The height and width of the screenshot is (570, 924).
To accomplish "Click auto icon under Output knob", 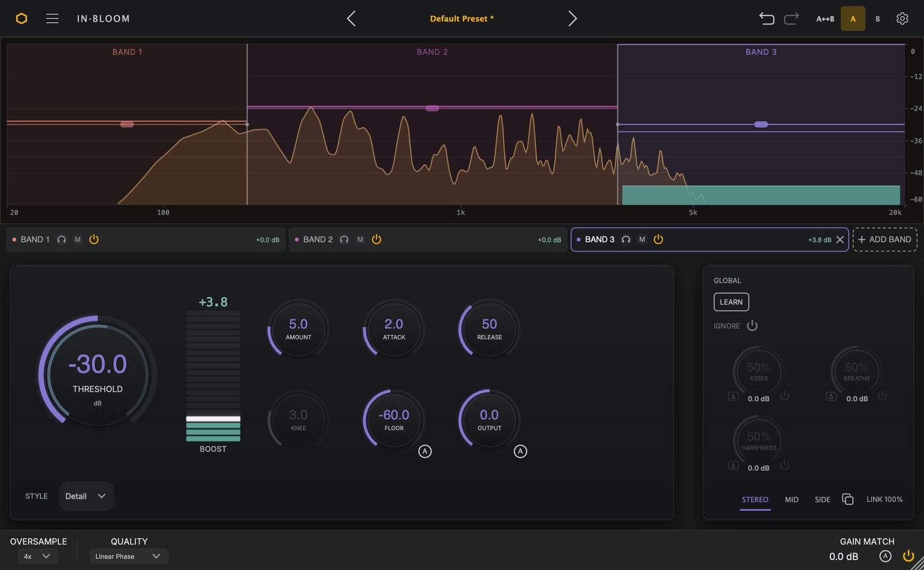I will click(x=520, y=452).
